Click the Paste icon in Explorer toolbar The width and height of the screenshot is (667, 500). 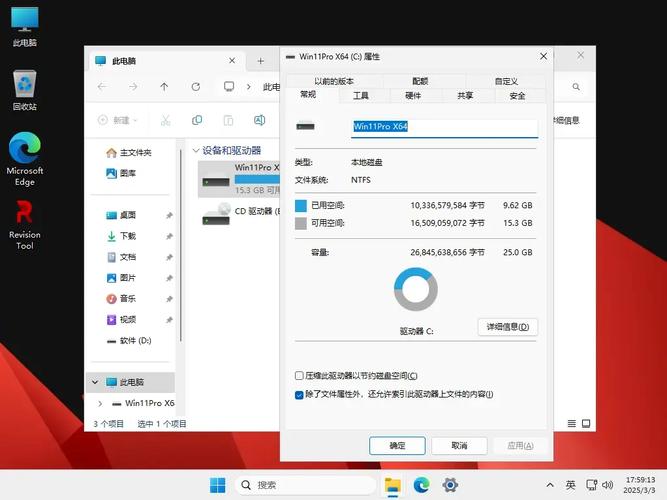click(228, 120)
